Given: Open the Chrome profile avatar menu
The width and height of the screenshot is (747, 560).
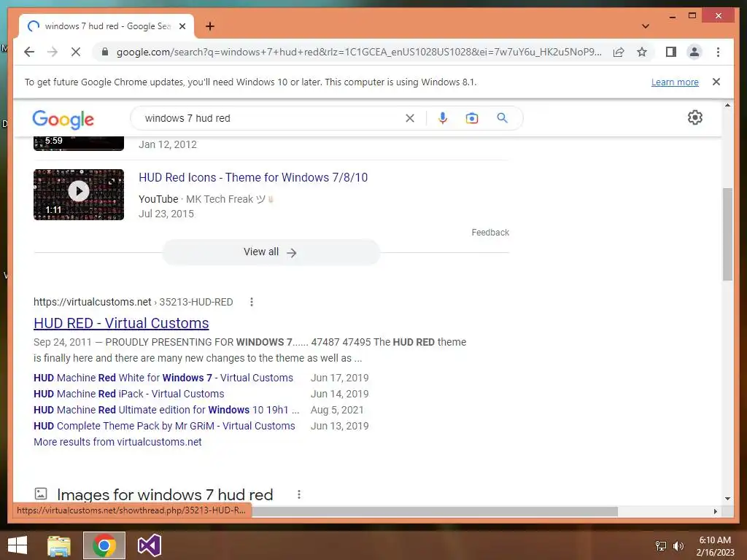Looking at the screenshot, I should (x=694, y=52).
